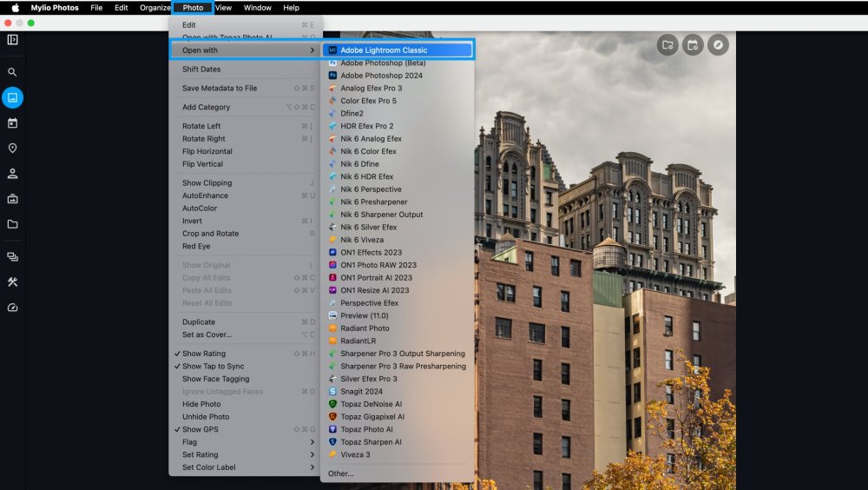Select Nik 6 Silver Efex
This screenshot has height=490, width=868.
tap(398, 228)
